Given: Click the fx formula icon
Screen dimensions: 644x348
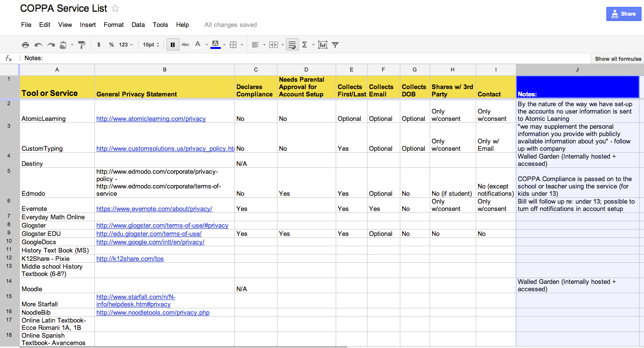Looking at the screenshot, I should click(9, 58).
